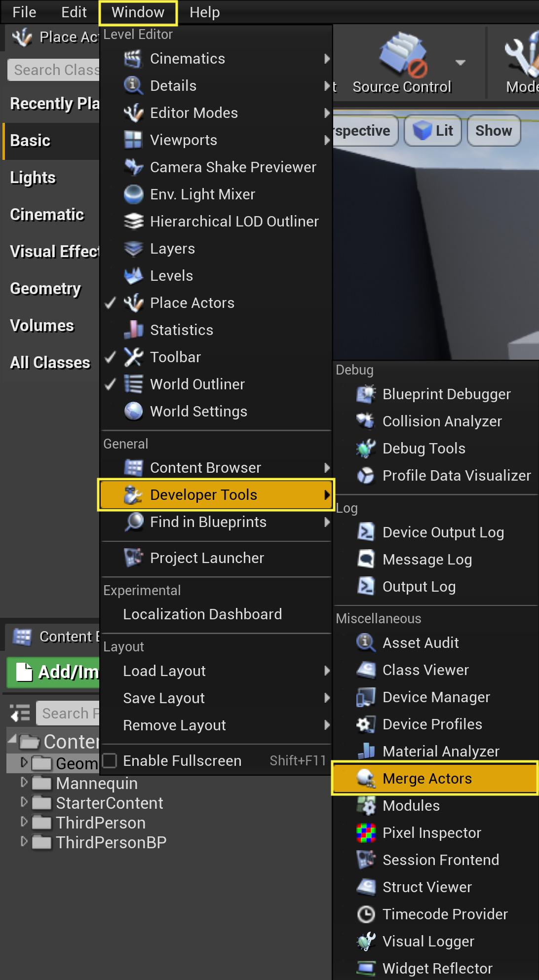Open the File menu
This screenshot has height=980, width=539.
[x=24, y=12]
